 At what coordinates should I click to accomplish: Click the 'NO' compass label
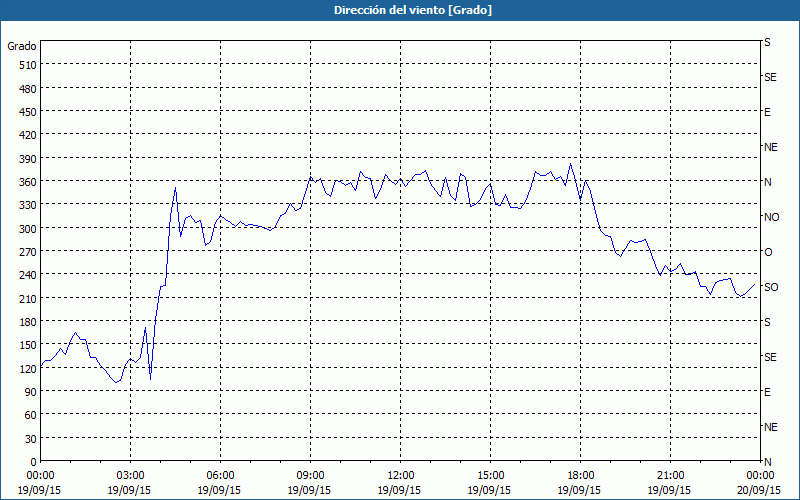pos(771,217)
